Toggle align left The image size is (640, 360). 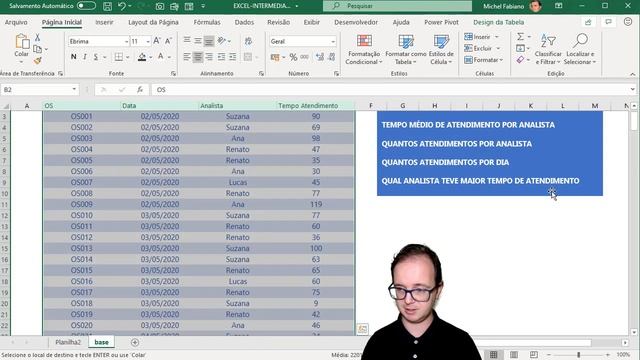[187, 57]
